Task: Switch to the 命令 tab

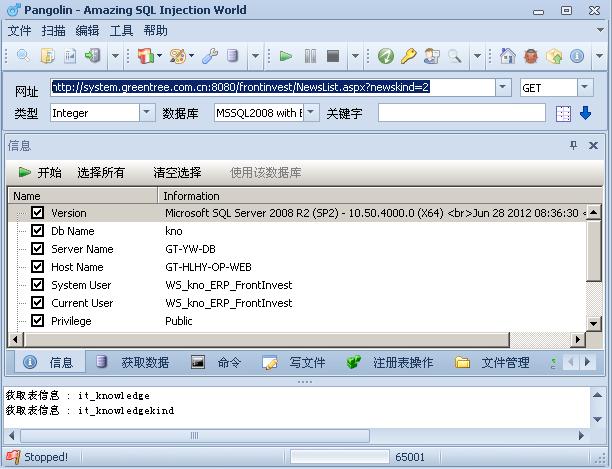Action: (x=216, y=362)
